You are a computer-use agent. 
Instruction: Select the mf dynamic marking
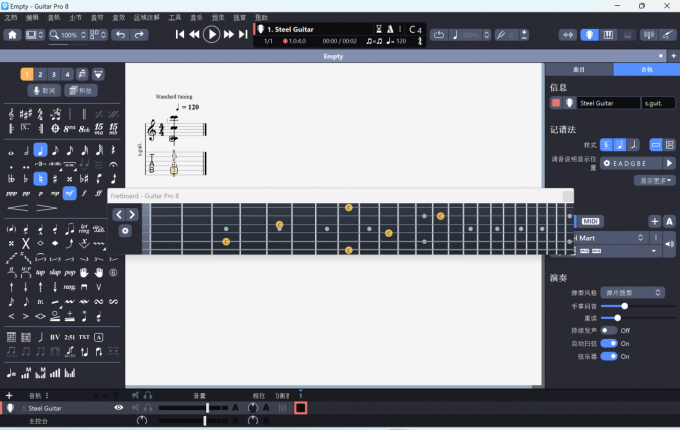pyautogui.click(x=69, y=193)
